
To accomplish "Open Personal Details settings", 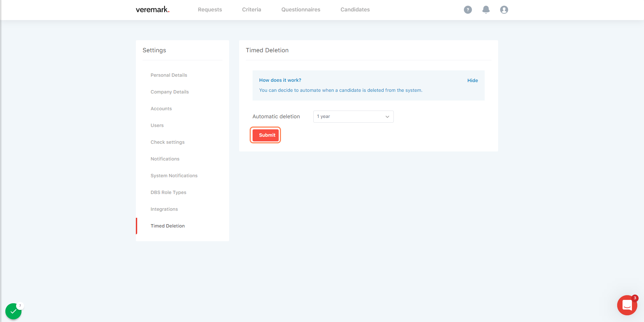I will [x=169, y=75].
